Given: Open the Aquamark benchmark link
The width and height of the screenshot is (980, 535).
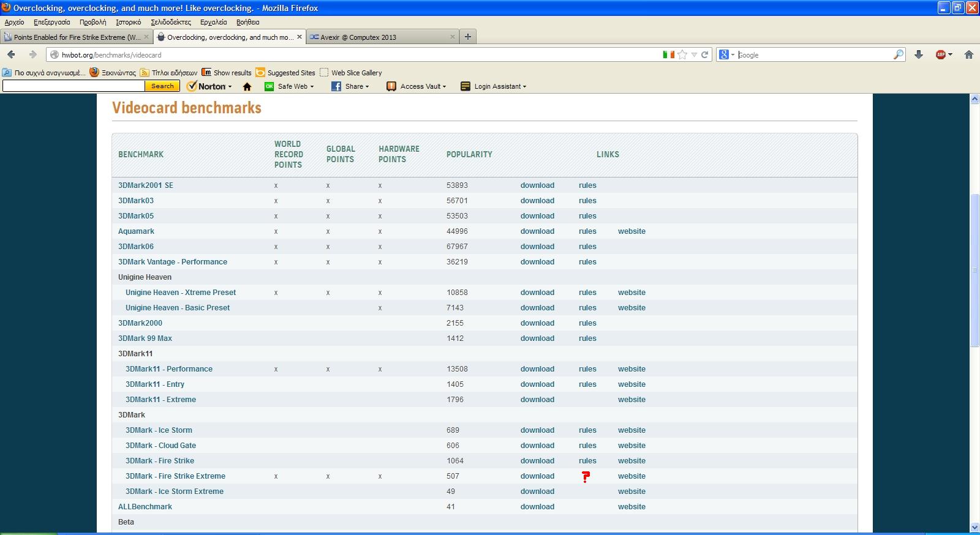Looking at the screenshot, I should point(136,231).
